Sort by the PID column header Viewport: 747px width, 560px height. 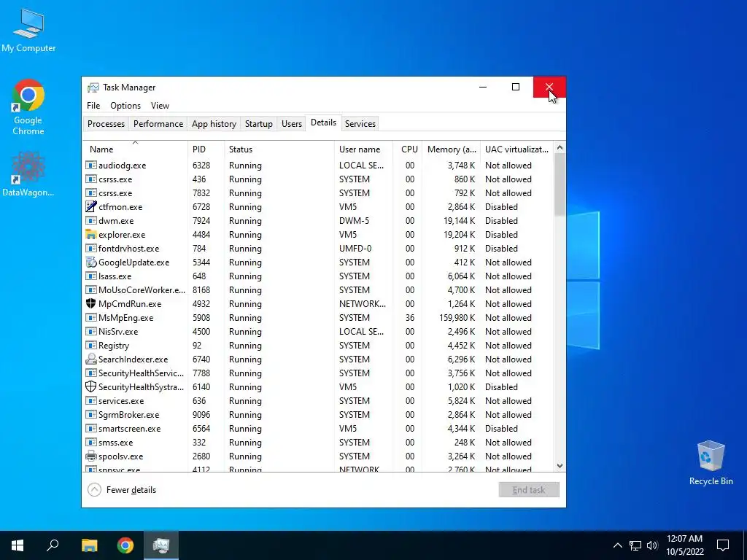pyautogui.click(x=206, y=149)
